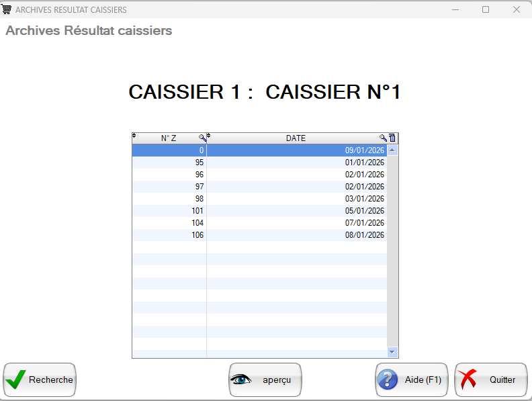
Task: Select the row with N° Z 104
Action: [x=259, y=223]
